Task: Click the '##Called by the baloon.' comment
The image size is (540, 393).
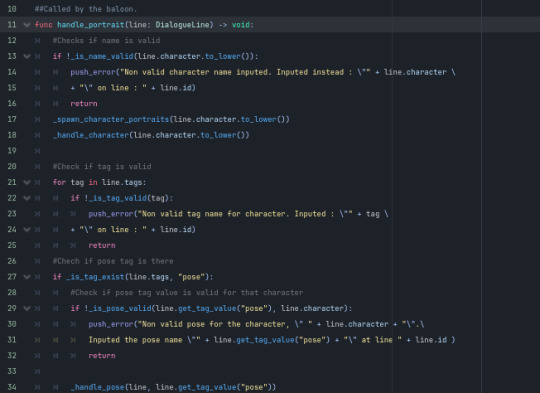Action: (86, 9)
